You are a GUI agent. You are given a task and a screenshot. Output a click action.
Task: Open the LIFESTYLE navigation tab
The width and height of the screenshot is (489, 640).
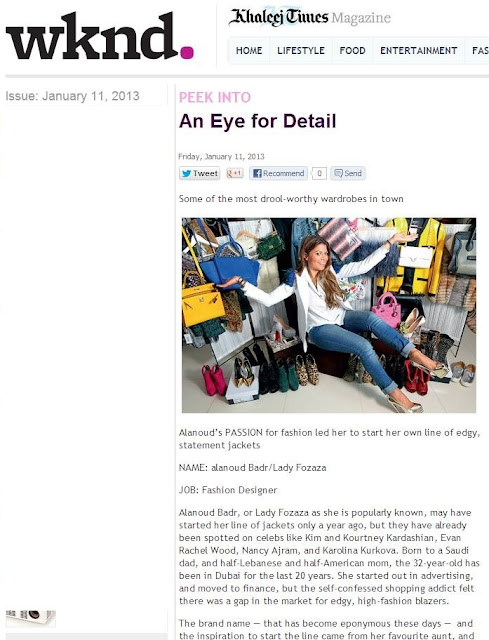[x=301, y=51]
